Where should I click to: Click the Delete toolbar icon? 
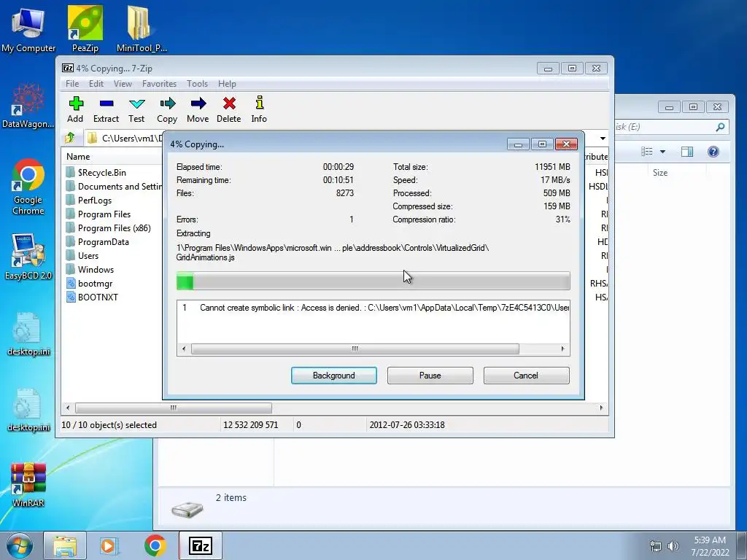228,109
